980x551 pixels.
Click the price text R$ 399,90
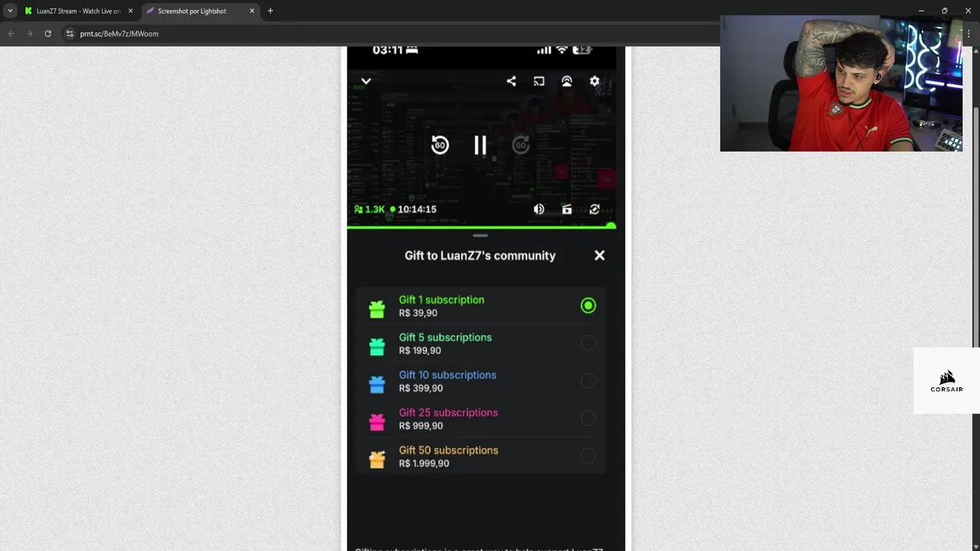(420, 388)
